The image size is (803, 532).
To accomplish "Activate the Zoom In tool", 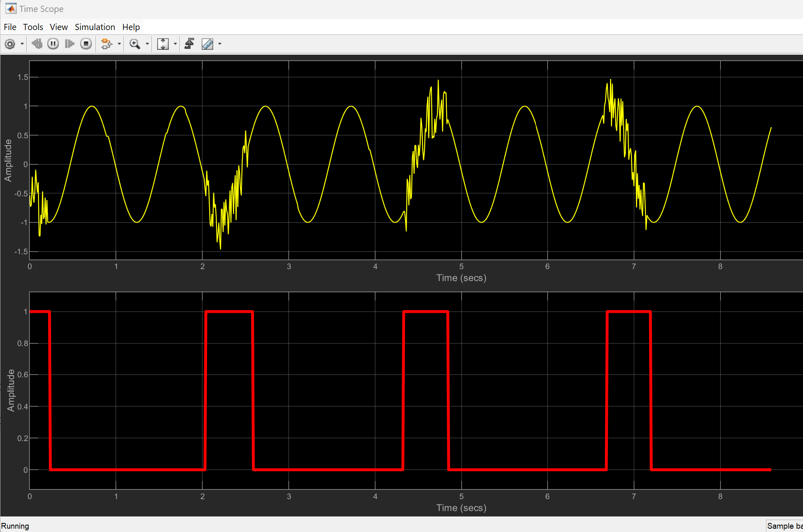I will click(x=135, y=44).
